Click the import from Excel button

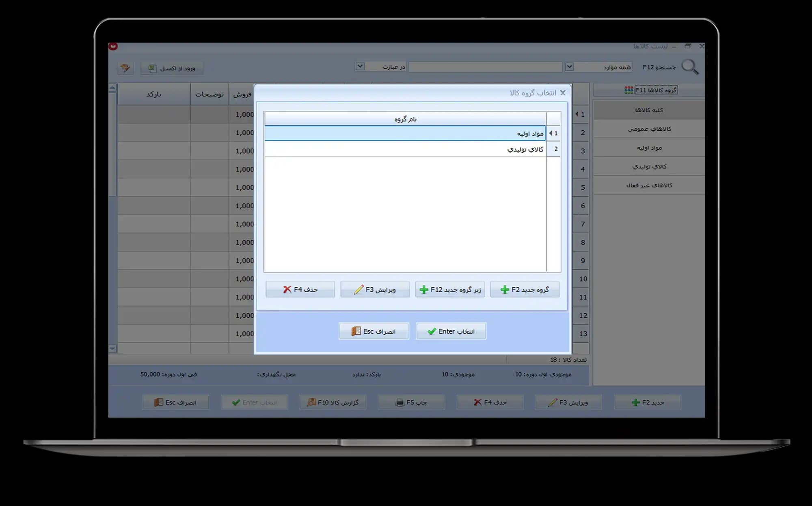click(172, 68)
